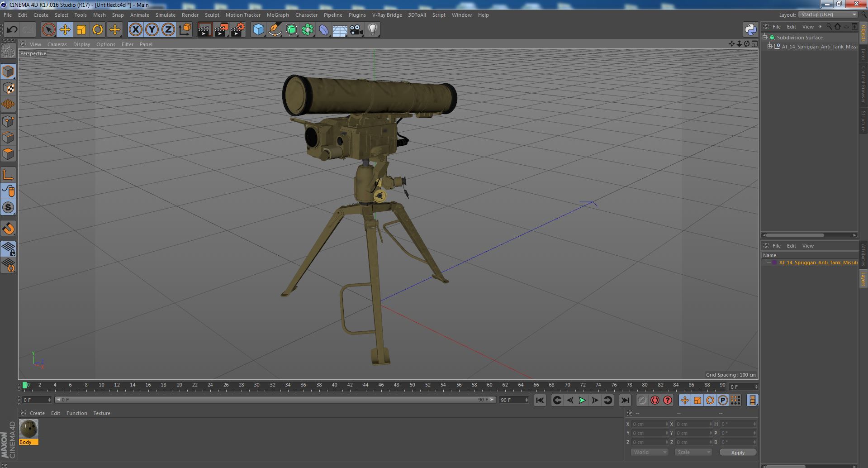
Task: Enable the Axis mode icon
Action: (8, 175)
